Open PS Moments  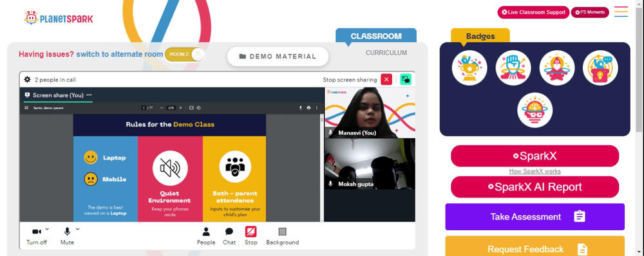[590, 12]
